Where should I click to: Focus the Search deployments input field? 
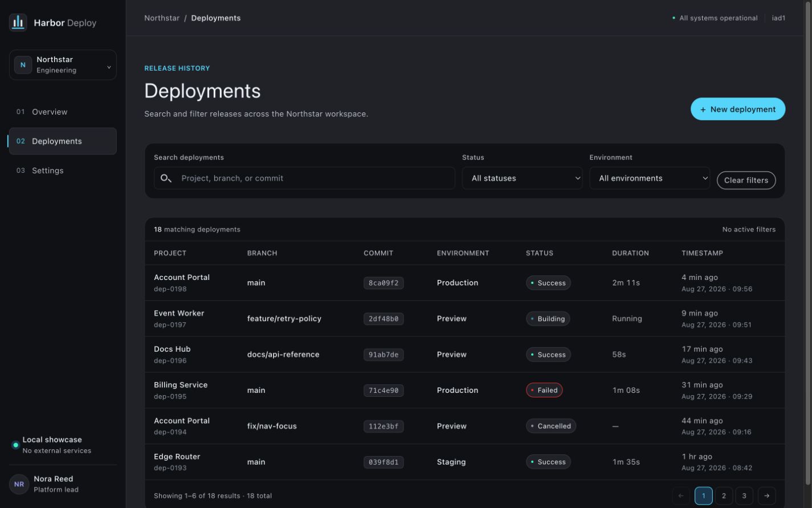304,178
